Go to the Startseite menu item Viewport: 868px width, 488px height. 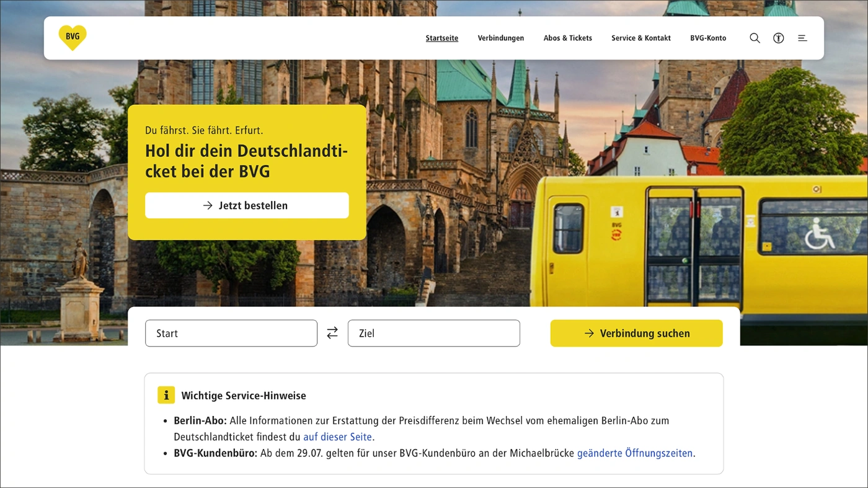[441, 38]
